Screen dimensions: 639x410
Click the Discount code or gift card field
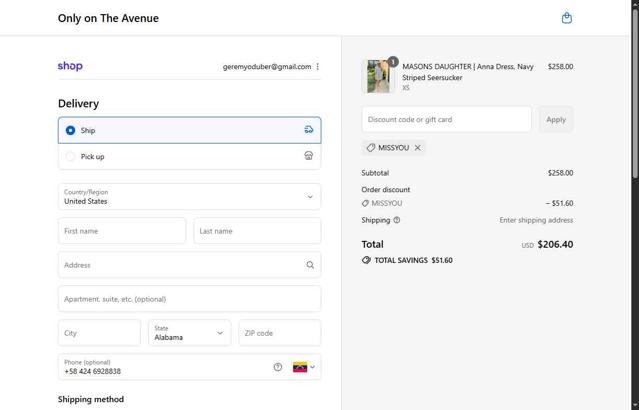click(x=447, y=119)
